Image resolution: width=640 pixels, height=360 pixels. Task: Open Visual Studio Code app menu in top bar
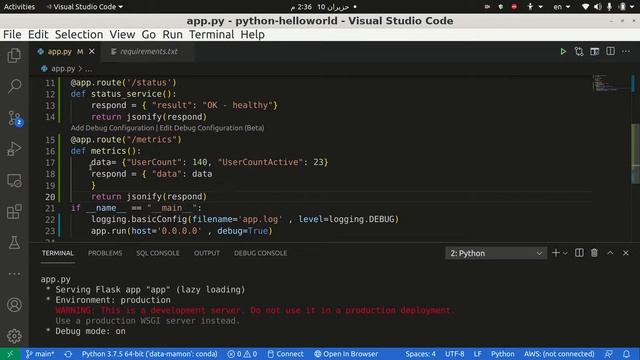tap(84, 7)
